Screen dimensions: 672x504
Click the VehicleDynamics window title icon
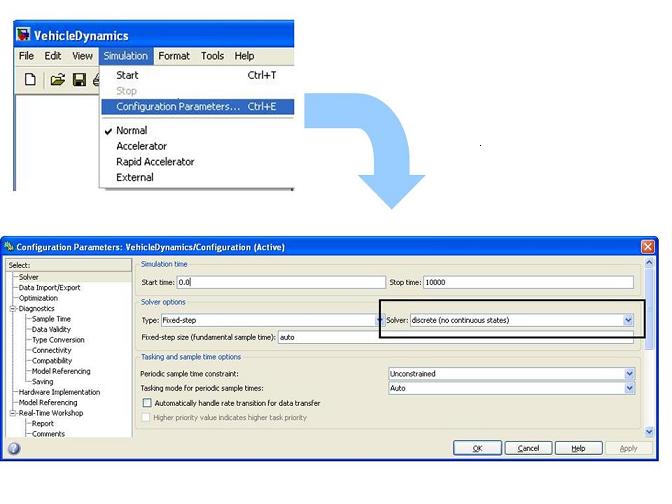pos(23,34)
